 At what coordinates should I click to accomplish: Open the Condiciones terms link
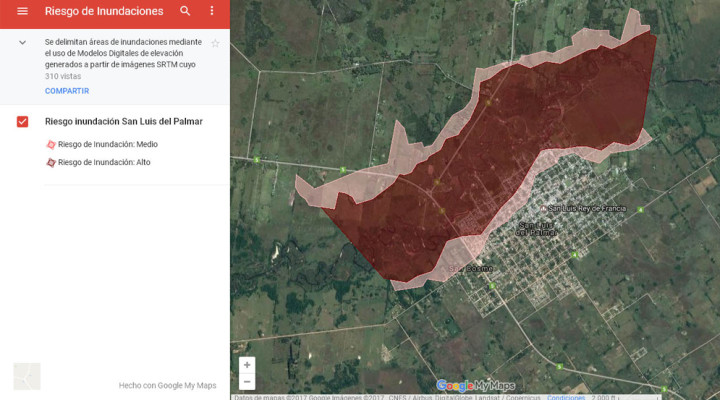566,397
